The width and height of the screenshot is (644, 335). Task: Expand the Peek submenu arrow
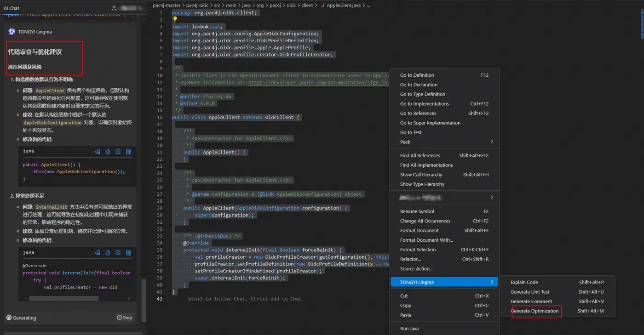(492, 142)
